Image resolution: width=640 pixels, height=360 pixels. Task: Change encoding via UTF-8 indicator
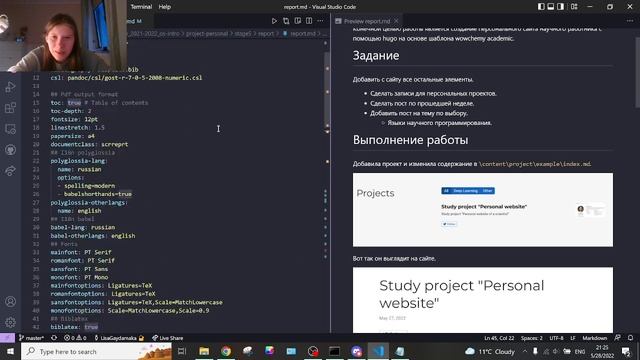point(556,338)
